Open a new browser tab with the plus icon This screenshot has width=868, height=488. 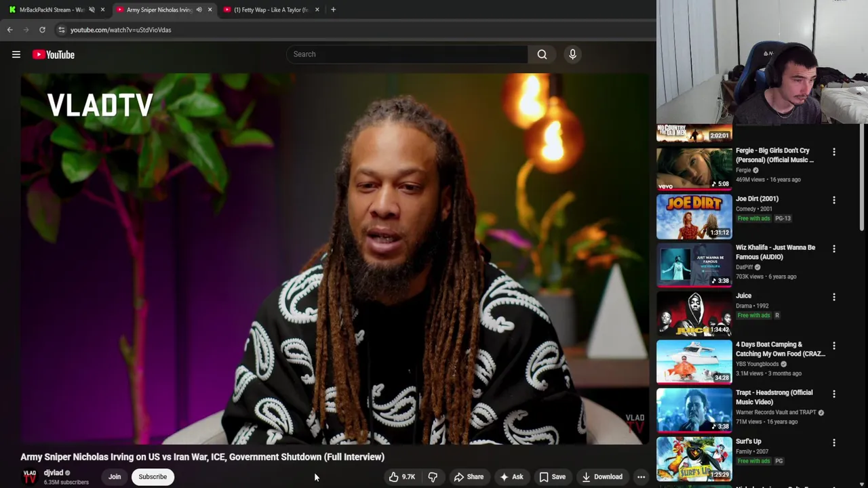333,9
